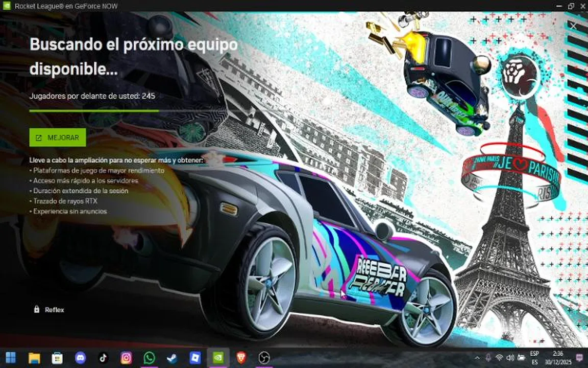Open the notification icon at taskbar end
The width and height of the screenshot is (588, 368).
580,358
